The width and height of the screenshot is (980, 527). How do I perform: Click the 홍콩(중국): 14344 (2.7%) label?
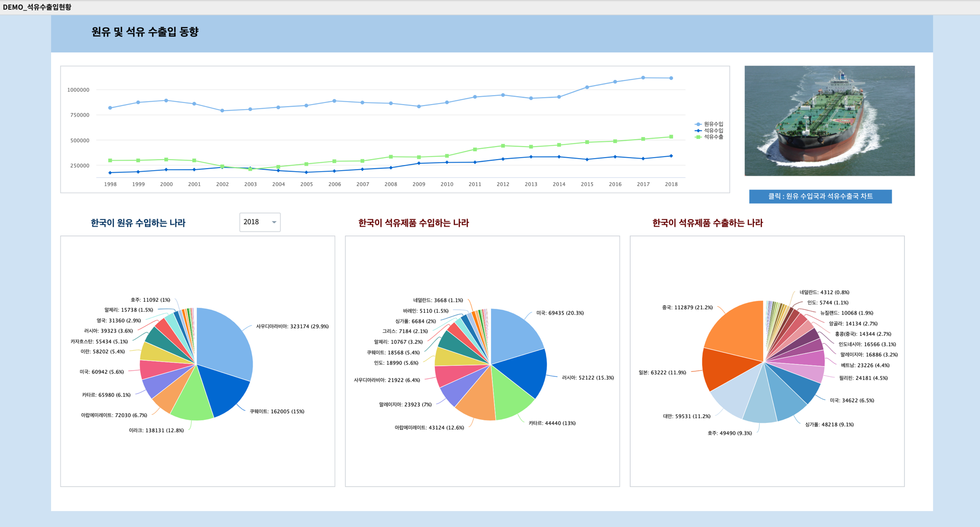(x=863, y=334)
